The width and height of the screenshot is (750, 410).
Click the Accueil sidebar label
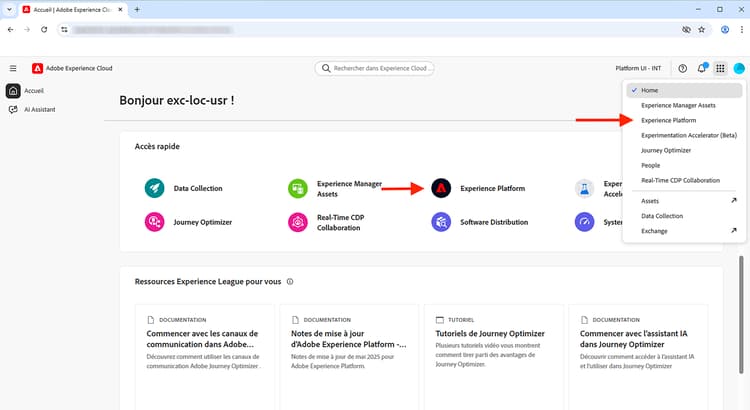34,90
